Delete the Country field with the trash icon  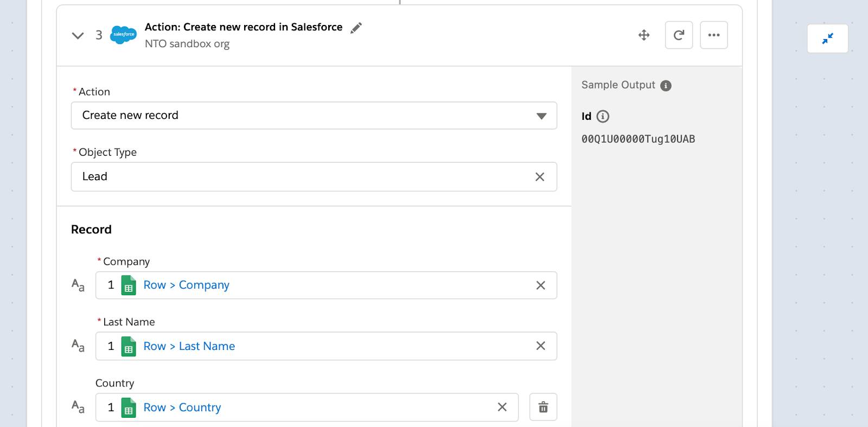click(543, 407)
